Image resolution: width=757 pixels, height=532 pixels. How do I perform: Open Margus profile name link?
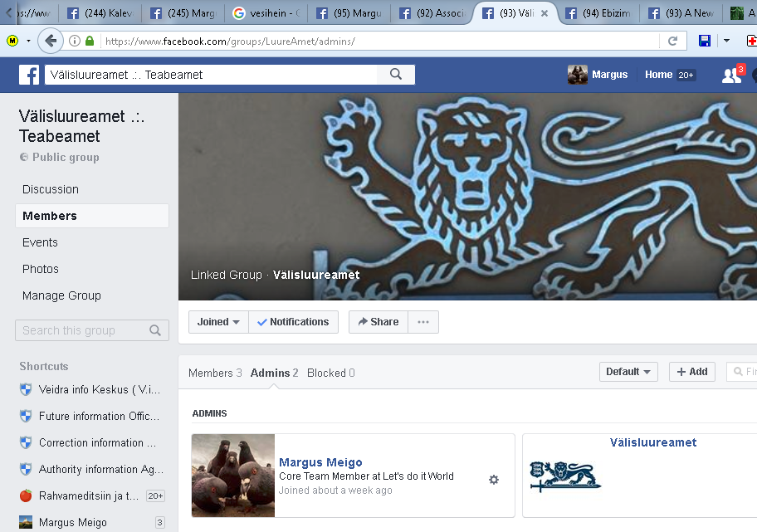(610, 75)
